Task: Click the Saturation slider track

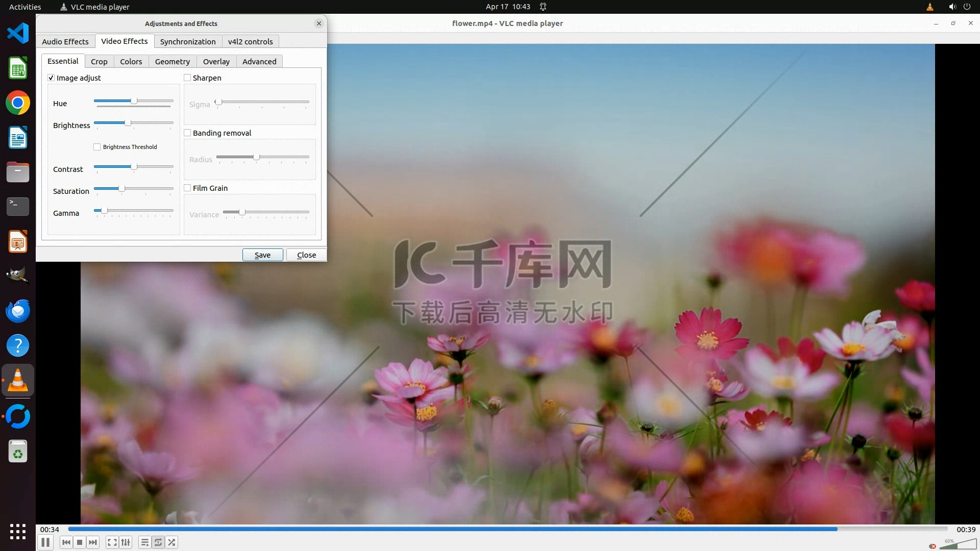Action: click(148, 189)
